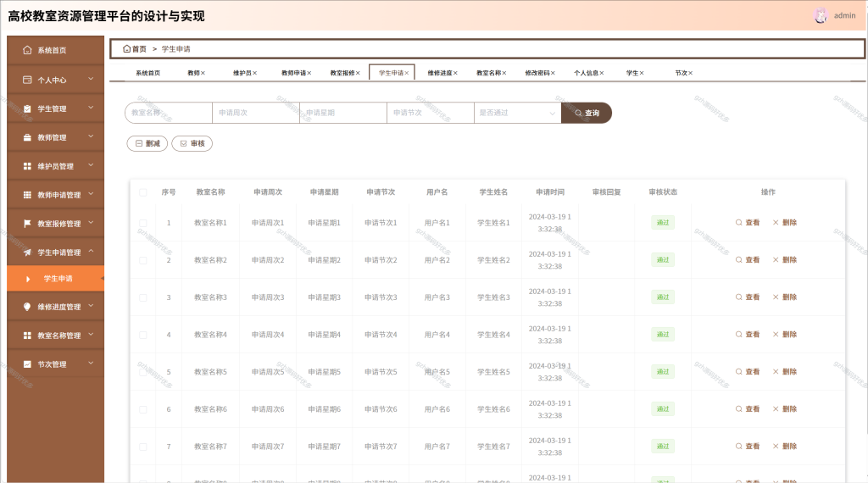Click 通过 status tag in row 3

(663, 297)
